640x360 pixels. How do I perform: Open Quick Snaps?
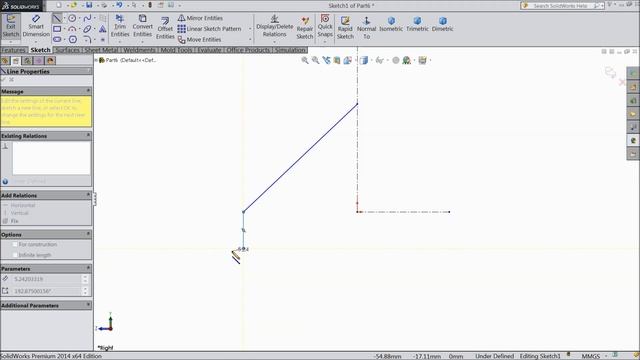coord(325,26)
